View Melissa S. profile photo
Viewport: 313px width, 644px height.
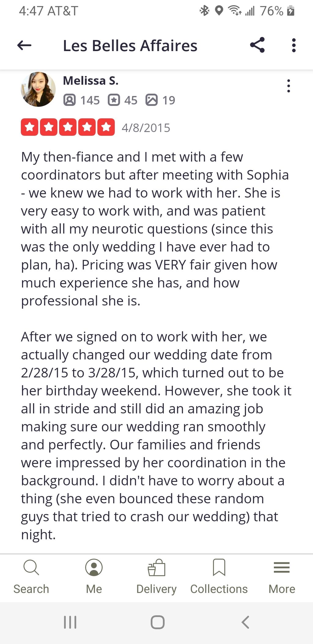pyautogui.click(x=38, y=89)
